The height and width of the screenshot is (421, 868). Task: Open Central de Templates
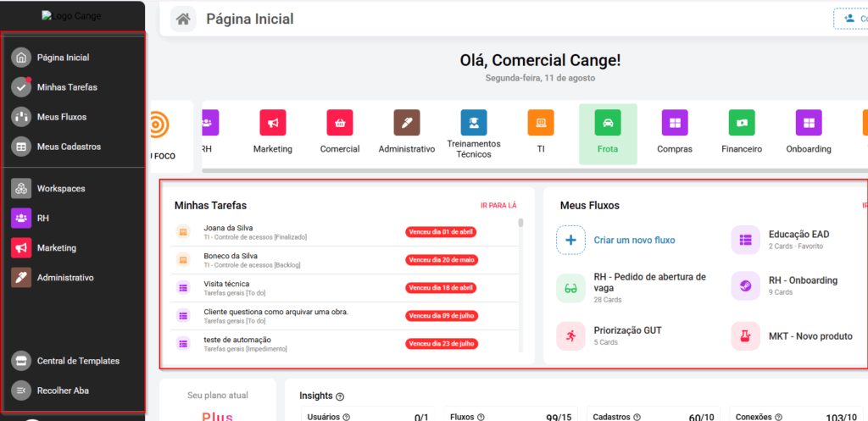pos(78,361)
